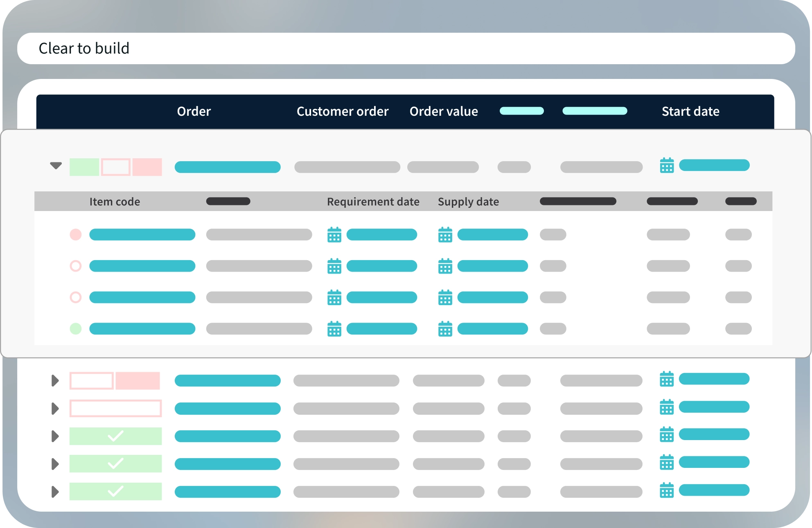Open the first item row's requirement date calendar
812x528 pixels.
(334, 235)
